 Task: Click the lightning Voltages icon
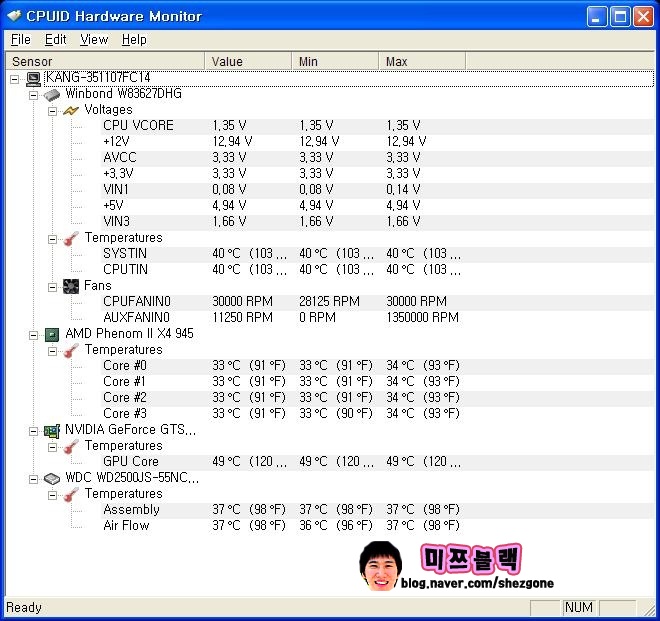pyautogui.click(x=71, y=111)
